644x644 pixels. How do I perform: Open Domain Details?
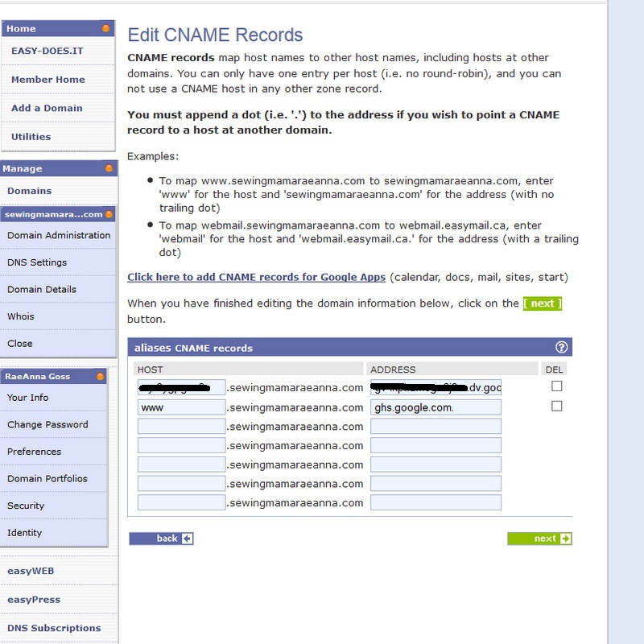42,290
